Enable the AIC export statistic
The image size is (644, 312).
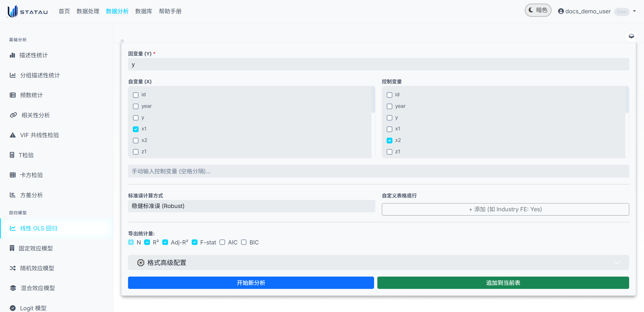coord(222,242)
